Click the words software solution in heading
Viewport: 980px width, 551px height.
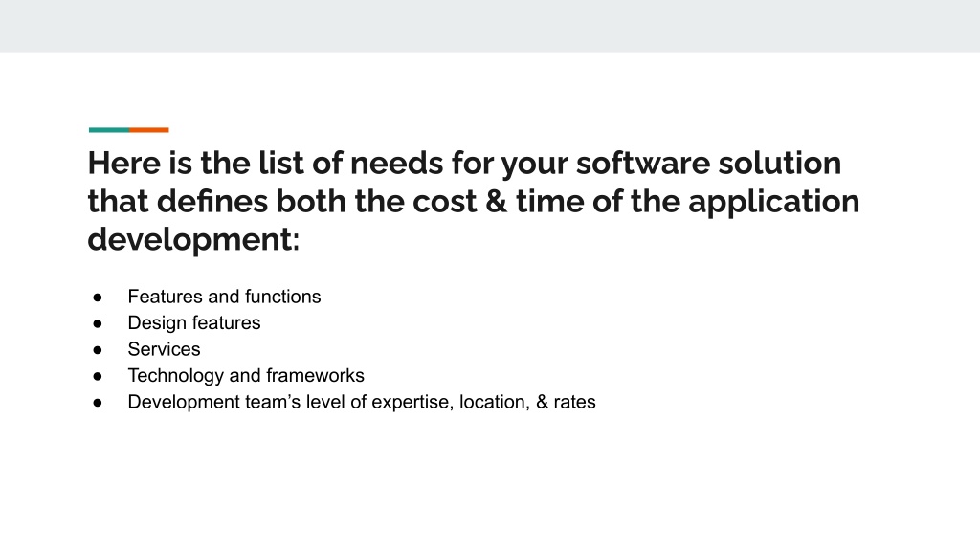pos(709,164)
